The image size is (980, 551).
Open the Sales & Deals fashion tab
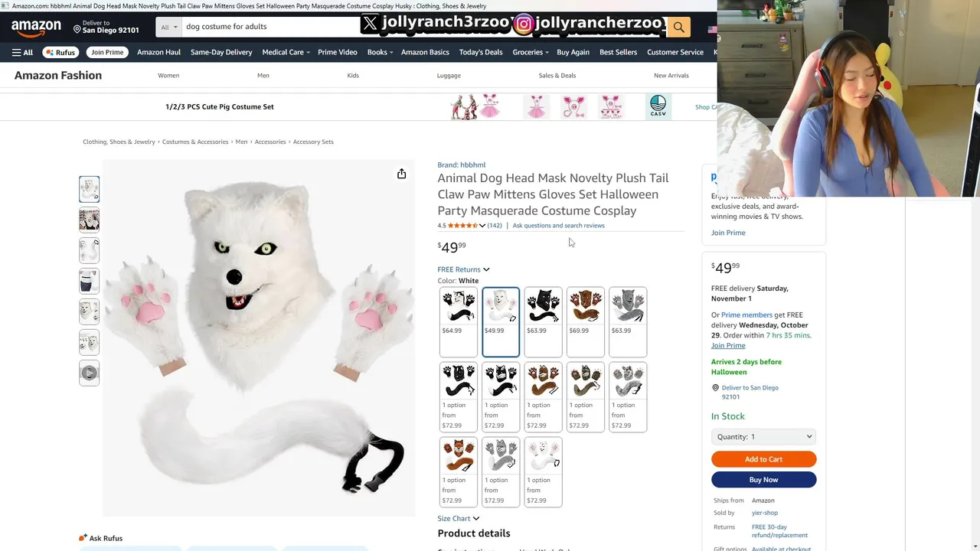pos(557,75)
